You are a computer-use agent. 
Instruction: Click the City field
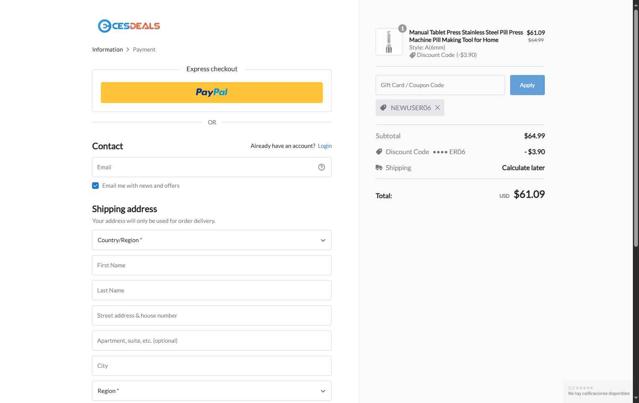pyautogui.click(x=212, y=366)
